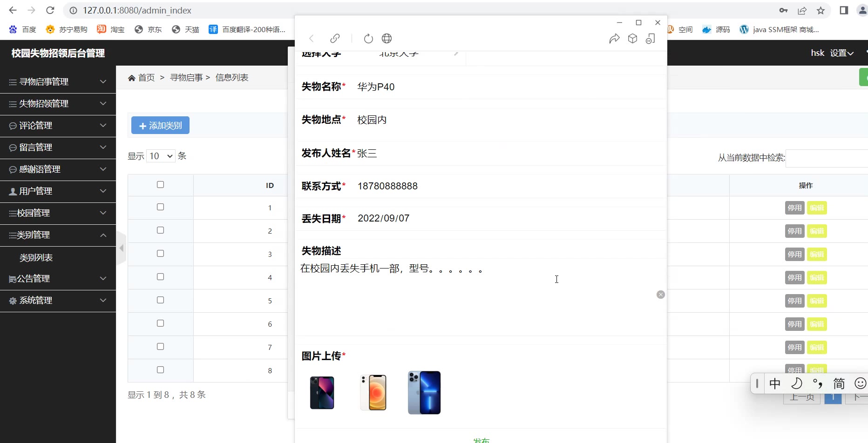Open 空间 bookmark

pos(680,29)
